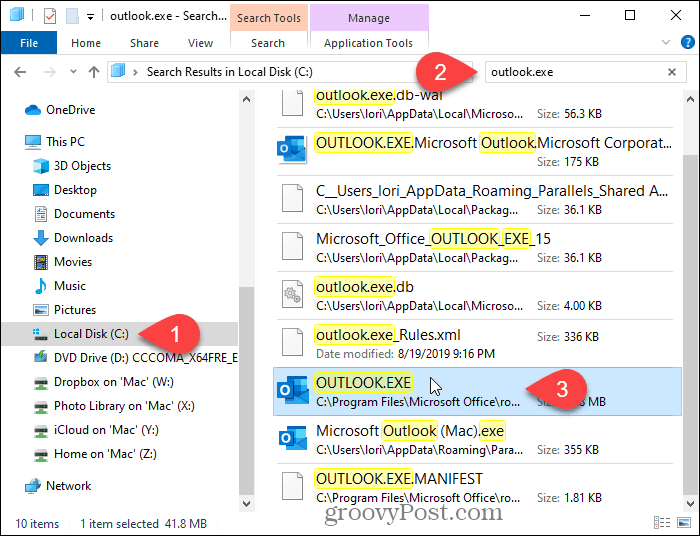This screenshot has width=700, height=536.
Task: Click the 3D Objects cube icon
Action: [x=41, y=166]
